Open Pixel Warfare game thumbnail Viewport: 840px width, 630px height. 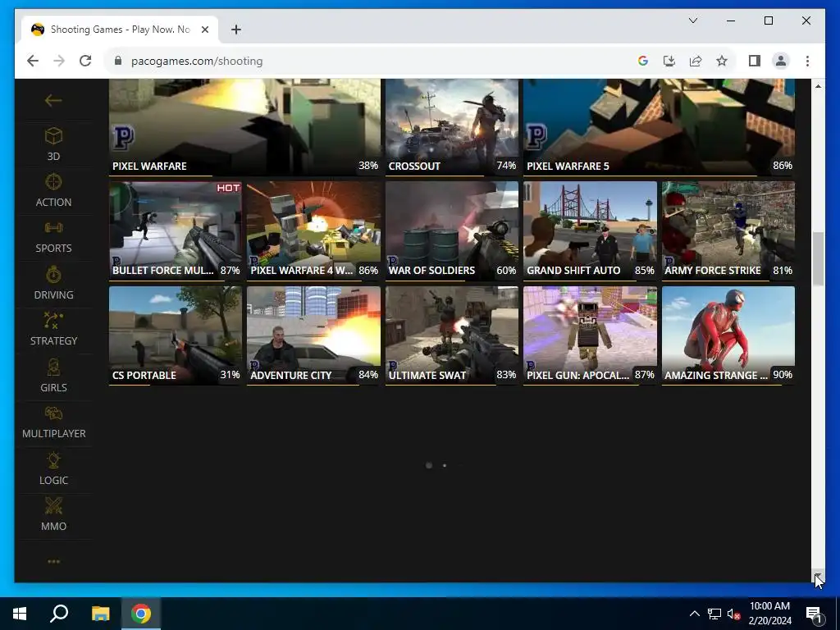pos(244,127)
